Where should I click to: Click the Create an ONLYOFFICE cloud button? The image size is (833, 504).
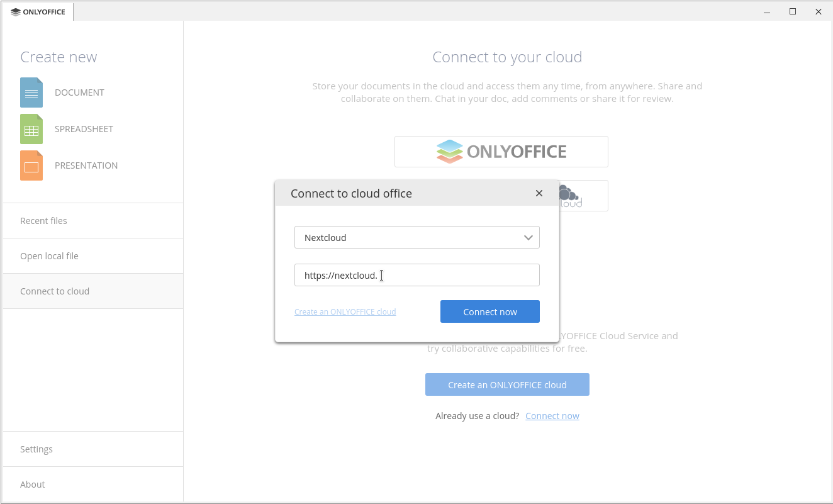point(507,384)
